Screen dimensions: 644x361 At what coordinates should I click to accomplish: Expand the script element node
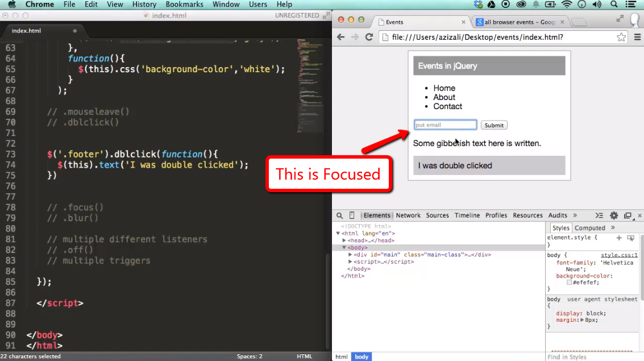[350, 262]
